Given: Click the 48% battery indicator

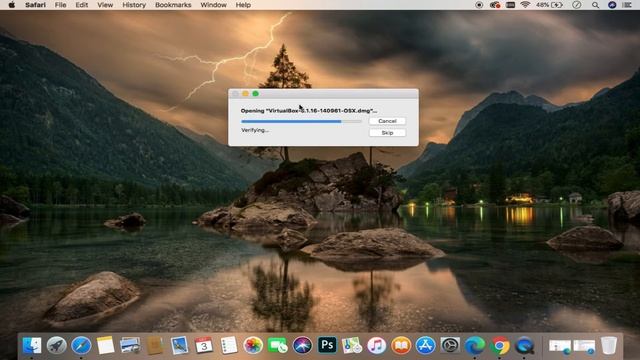Looking at the screenshot, I should (549, 5).
